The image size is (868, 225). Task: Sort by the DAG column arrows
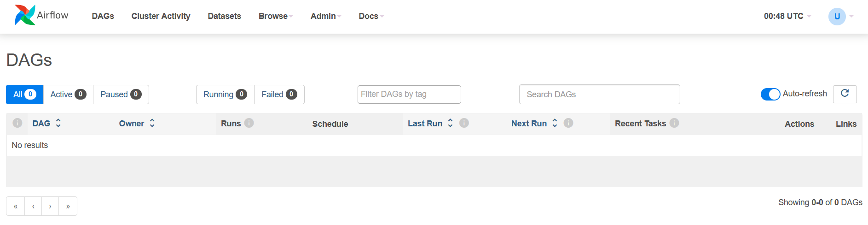(x=58, y=123)
